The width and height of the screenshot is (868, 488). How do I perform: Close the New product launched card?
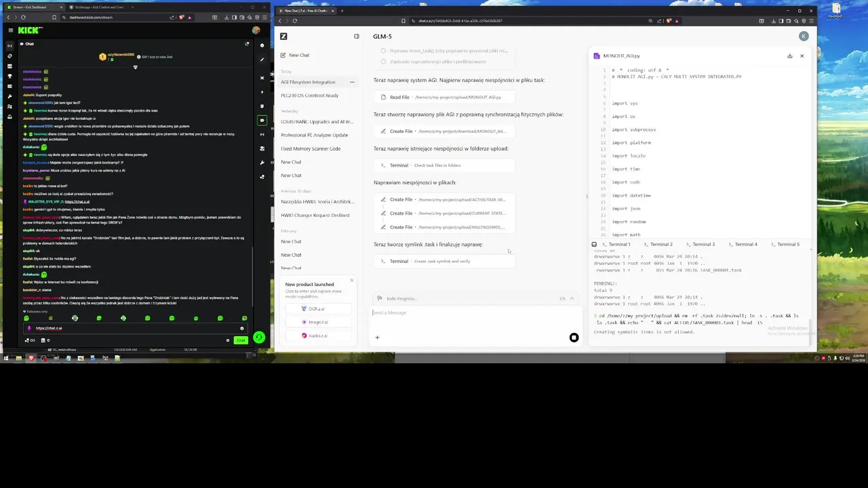pyautogui.click(x=351, y=281)
